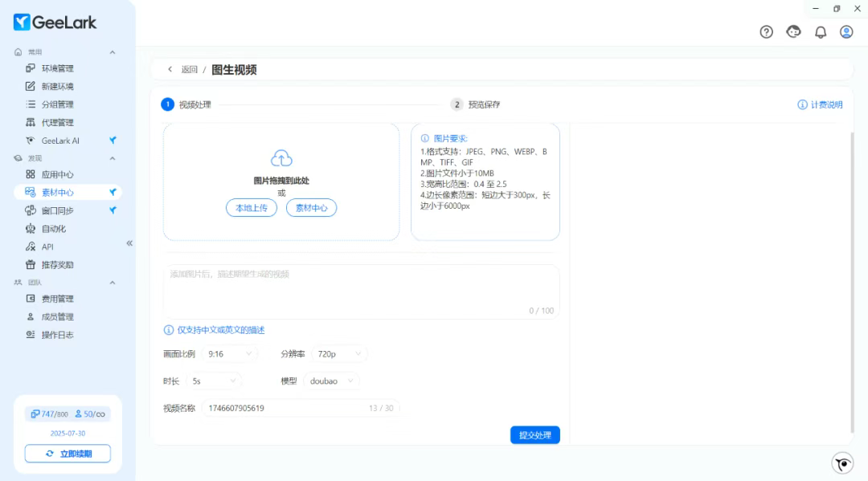The width and height of the screenshot is (868, 481).
Task: Collapse the sidebar with double-chevron icon
Action: pyautogui.click(x=129, y=243)
